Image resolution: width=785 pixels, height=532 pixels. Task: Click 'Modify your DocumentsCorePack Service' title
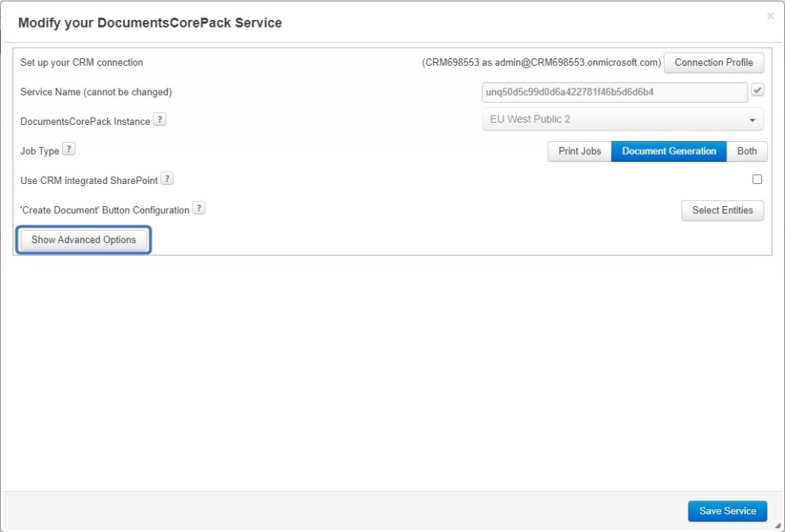[150, 23]
